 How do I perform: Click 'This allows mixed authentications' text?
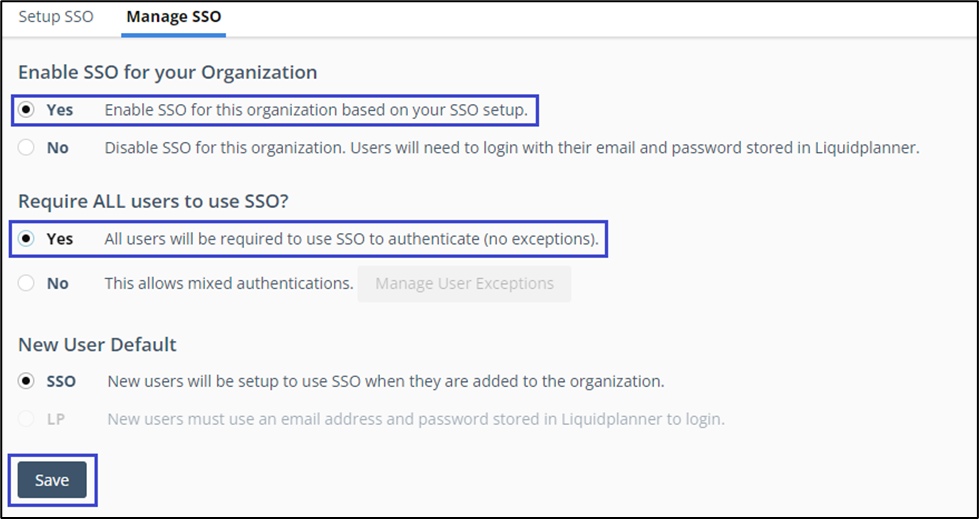click(x=229, y=284)
